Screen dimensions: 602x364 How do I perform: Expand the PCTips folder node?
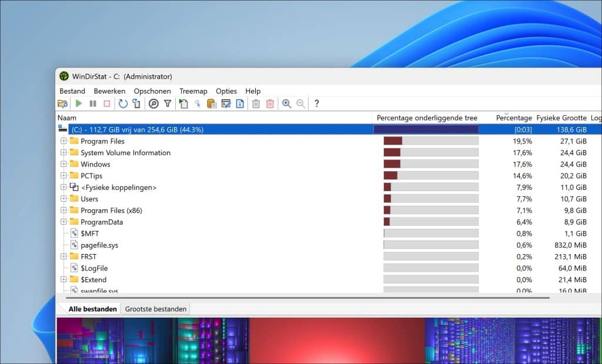click(63, 175)
